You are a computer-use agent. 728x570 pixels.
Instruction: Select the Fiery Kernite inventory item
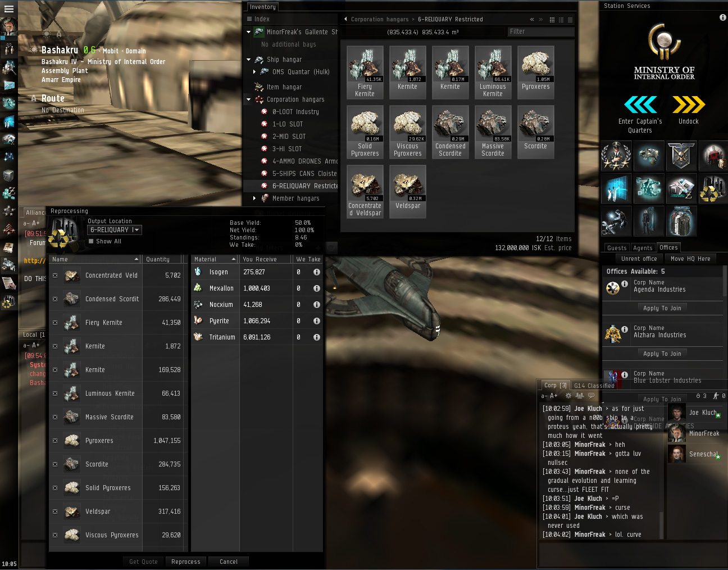tap(365, 73)
